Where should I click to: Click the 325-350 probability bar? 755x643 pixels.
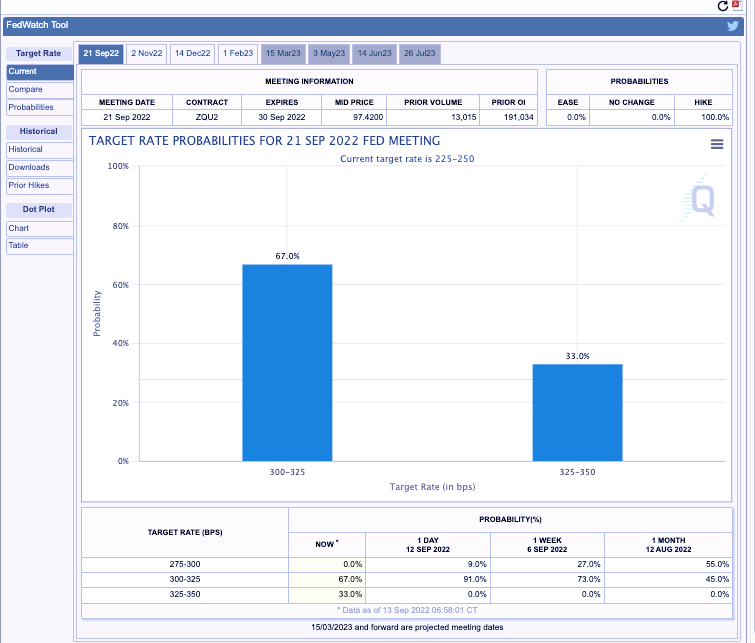click(x=577, y=412)
